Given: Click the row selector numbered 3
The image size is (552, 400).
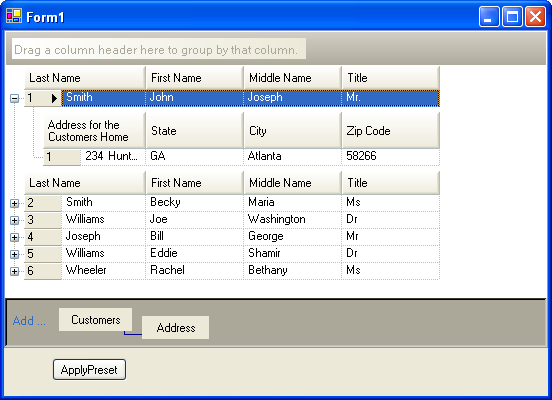Looking at the screenshot, I should (x=43, y=220).
